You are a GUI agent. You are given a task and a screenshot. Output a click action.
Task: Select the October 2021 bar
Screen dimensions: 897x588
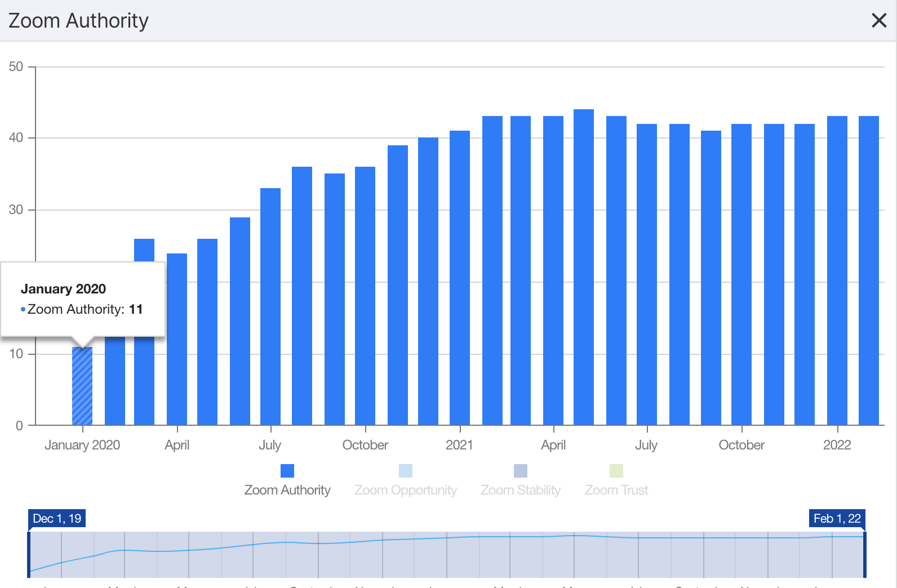[x=741, y=274]
